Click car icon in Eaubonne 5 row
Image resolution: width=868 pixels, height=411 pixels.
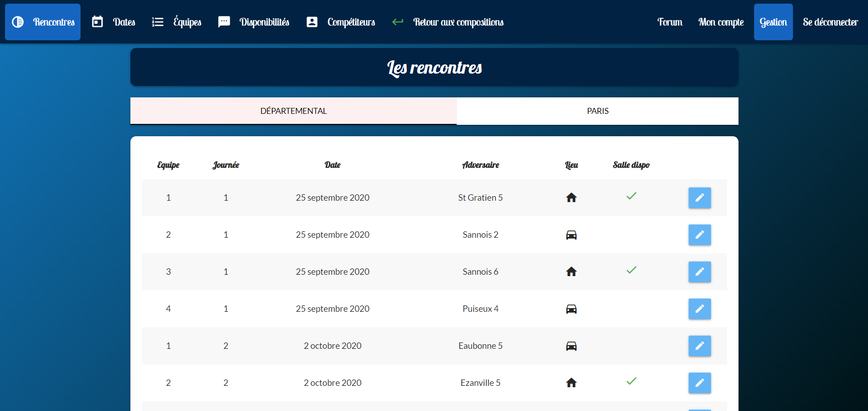pyautogui.click(x=571, y=346)
